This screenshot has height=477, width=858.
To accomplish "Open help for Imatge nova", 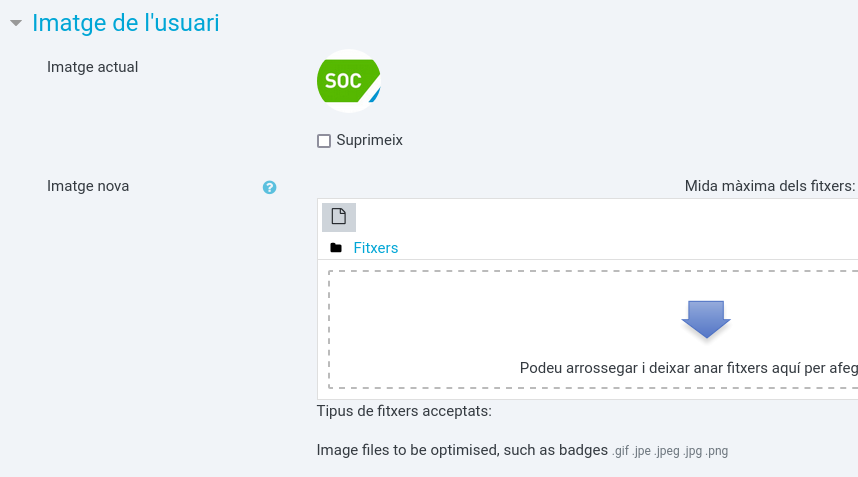I will click(x=269, y=188).
